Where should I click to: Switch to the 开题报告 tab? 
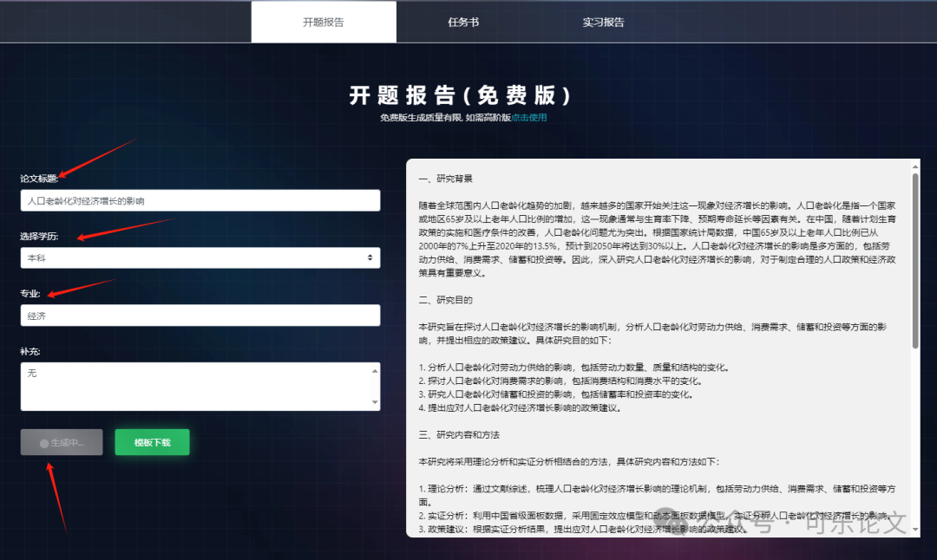coord(323,22)
